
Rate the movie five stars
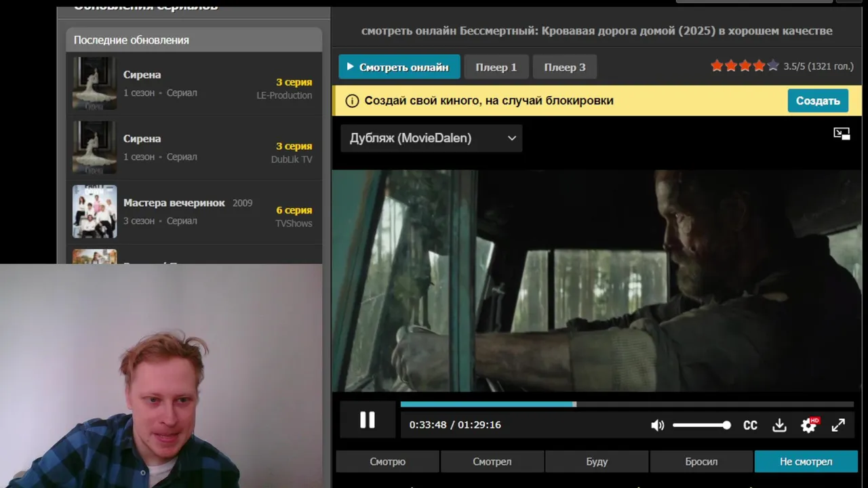coord(772,66)
